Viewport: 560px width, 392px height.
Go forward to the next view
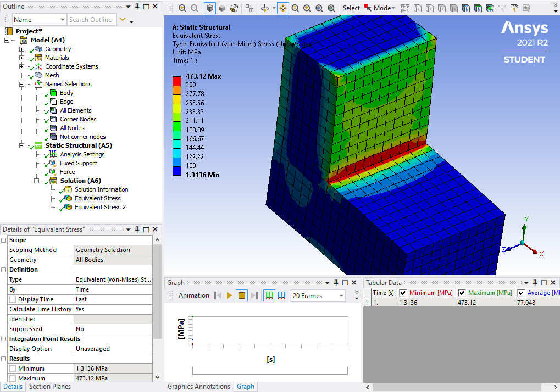click(195, 8)
